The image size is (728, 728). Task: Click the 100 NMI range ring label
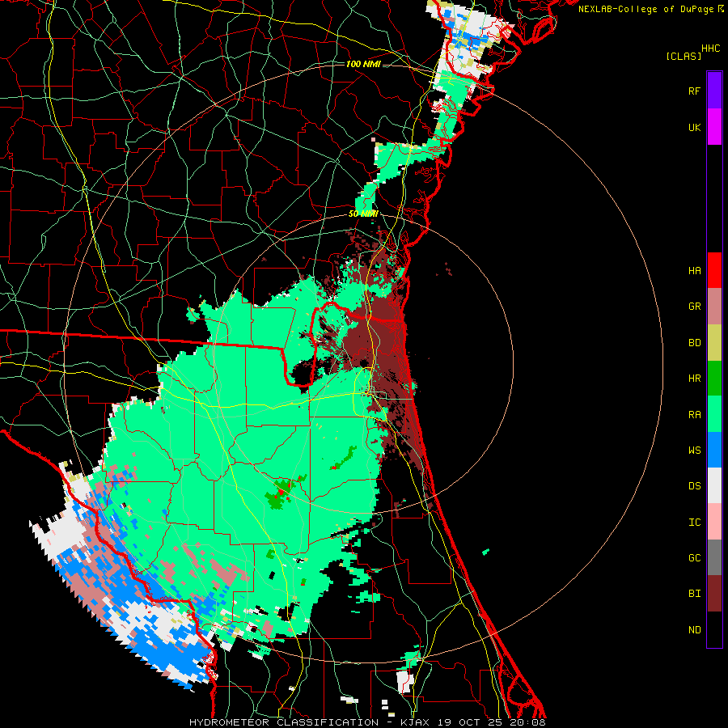pos(363,64)
